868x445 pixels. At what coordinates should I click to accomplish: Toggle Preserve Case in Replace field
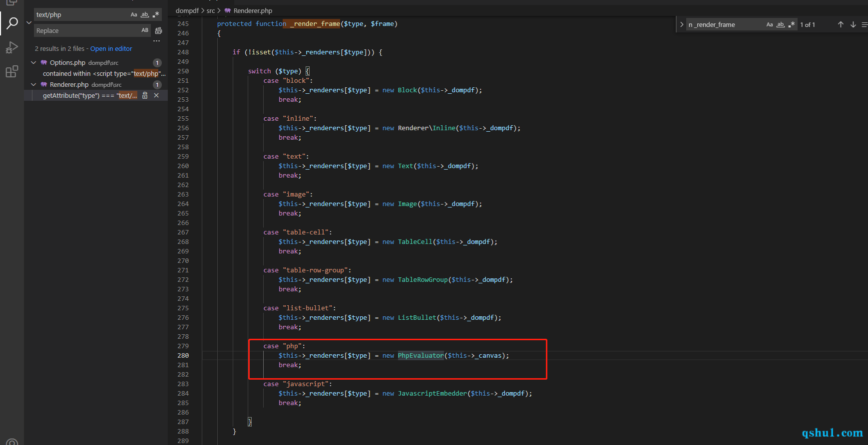[145, 30]
